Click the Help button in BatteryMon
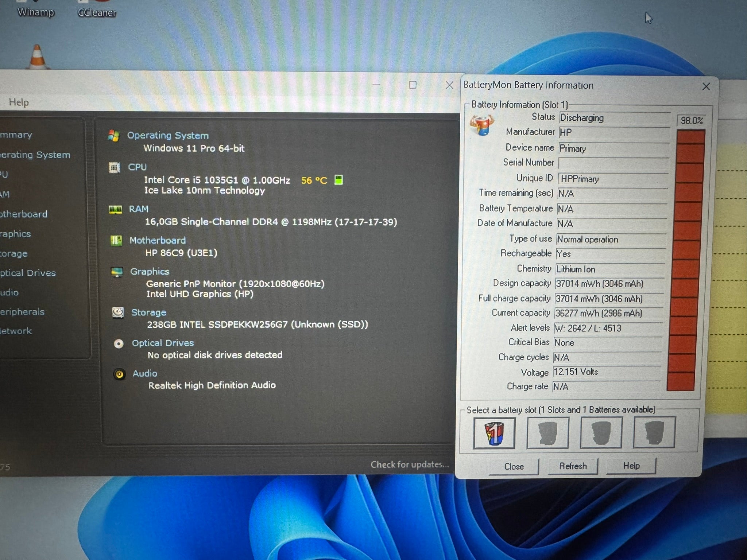This screenshot has width=747, height=560. click(x=631, y=466)
